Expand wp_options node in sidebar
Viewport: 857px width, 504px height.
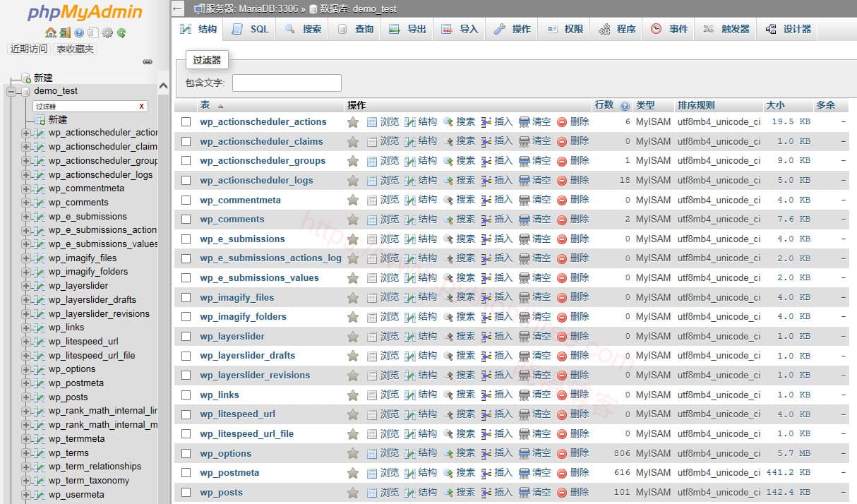point(25,369)
